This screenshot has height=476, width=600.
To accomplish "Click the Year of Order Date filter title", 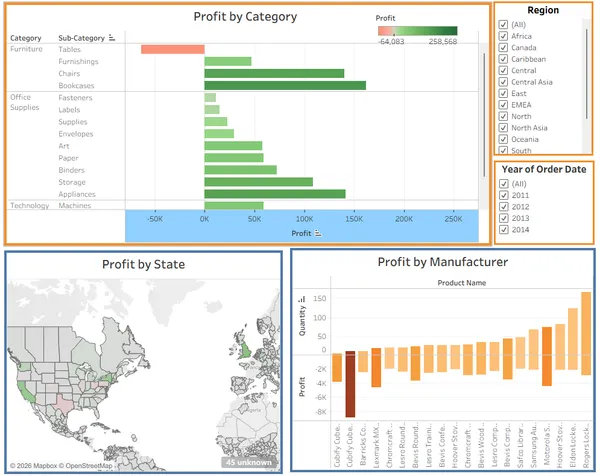I will tap(544, 169).
